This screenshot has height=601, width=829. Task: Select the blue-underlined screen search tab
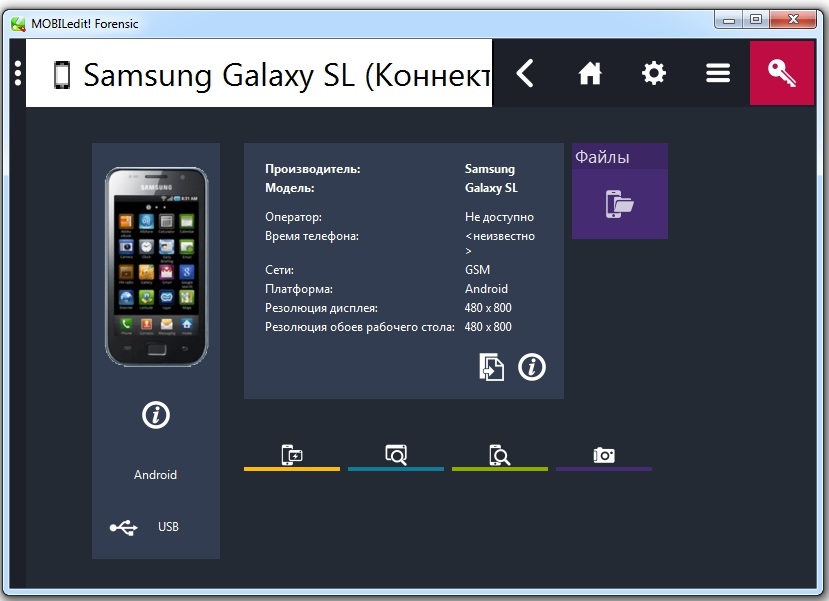coord(396,456)
